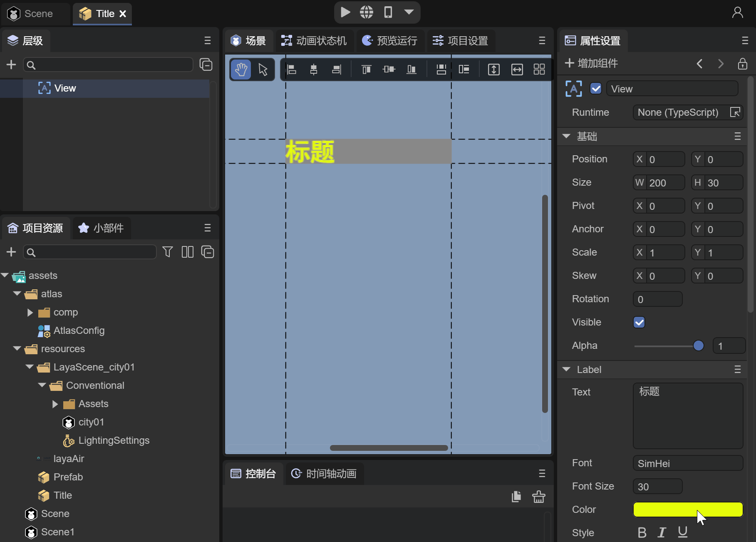Select the hand pan tool
The height and width of the screenshot is (542, 756).
[x=241, y=70]
